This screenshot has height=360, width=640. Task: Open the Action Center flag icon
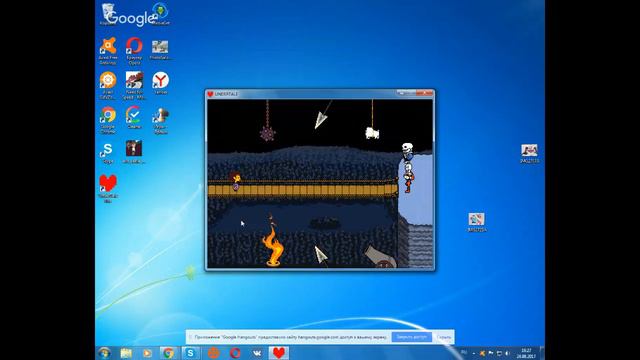(x=491, y=353)
